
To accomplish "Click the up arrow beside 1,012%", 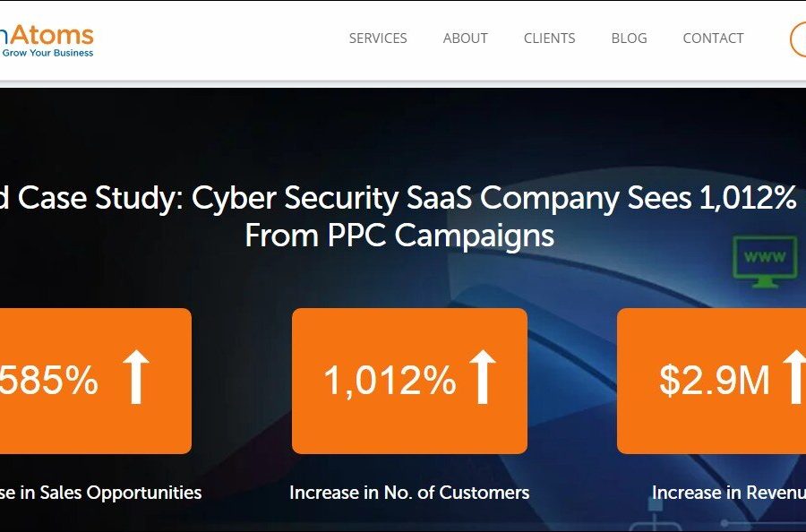I will [x=482, y=378].
